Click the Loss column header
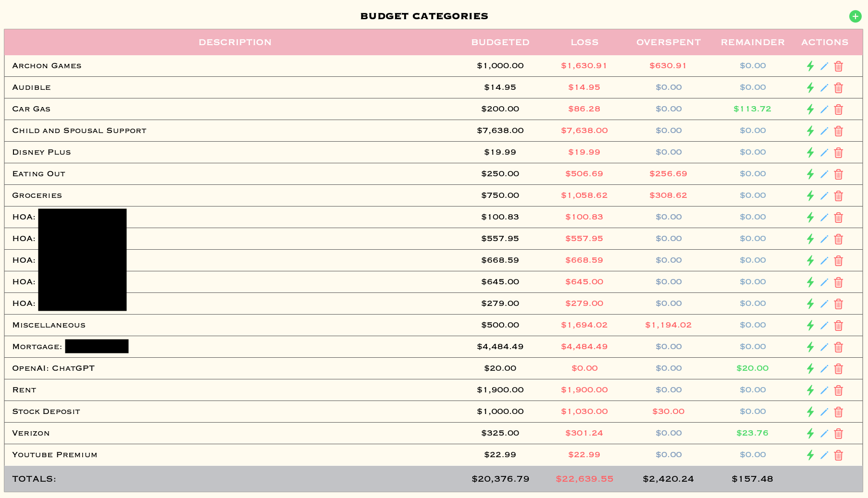Image resolution: width=868 pixels, height=498 pixels. click(584, 42)
